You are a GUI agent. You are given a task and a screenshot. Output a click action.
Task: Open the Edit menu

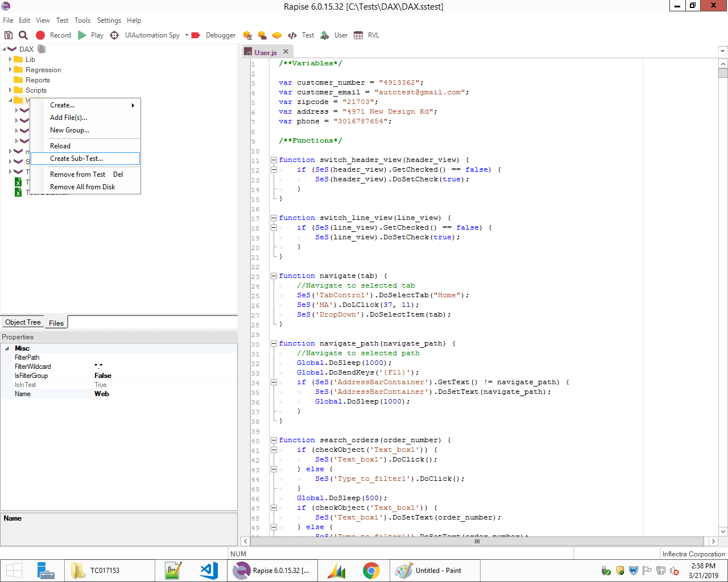pyautogui.click(x=24, y=20)
